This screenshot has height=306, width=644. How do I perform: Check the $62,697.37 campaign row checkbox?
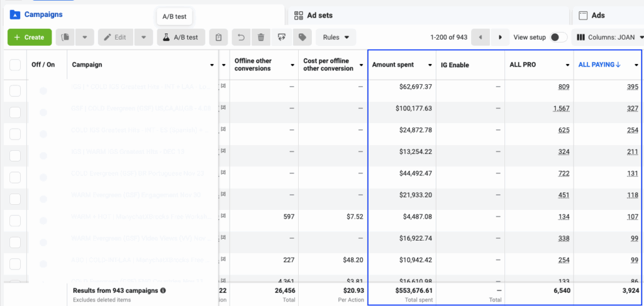pyautogui.click(x=15, y=90)
